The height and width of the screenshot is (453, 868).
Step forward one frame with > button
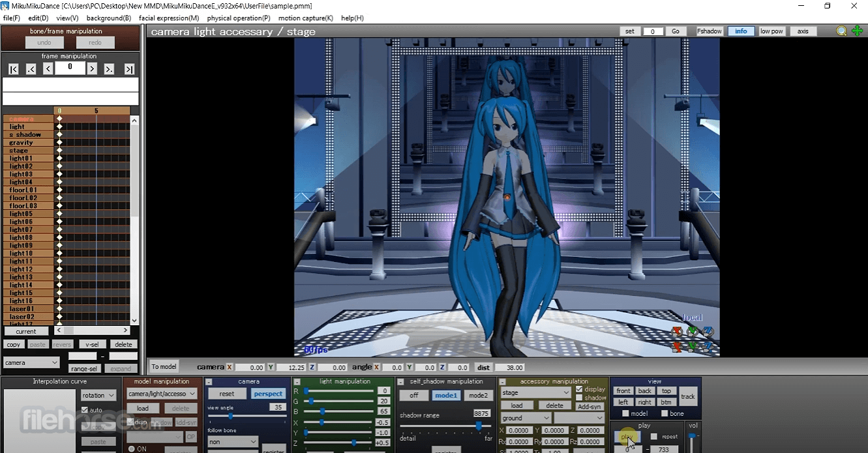click(x=92, y=69)
